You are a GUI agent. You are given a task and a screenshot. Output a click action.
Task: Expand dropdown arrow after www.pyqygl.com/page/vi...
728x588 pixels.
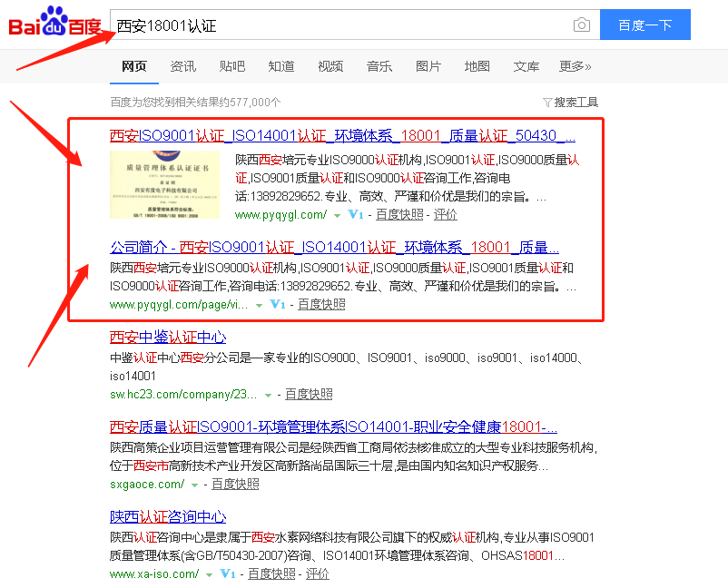pyautogui.click(x=260, y=306)
